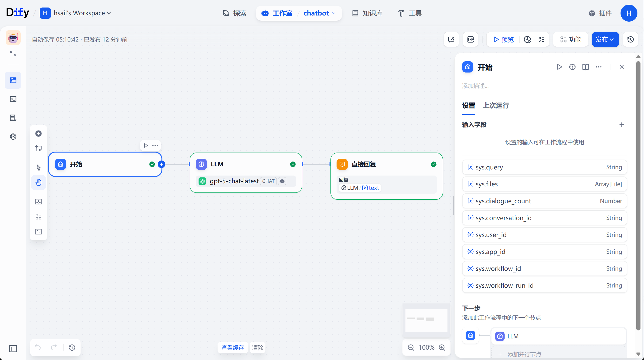Viewport: 644px width, 360px height.
Task: Open version history icon right of publish
Action: [630, 39]
